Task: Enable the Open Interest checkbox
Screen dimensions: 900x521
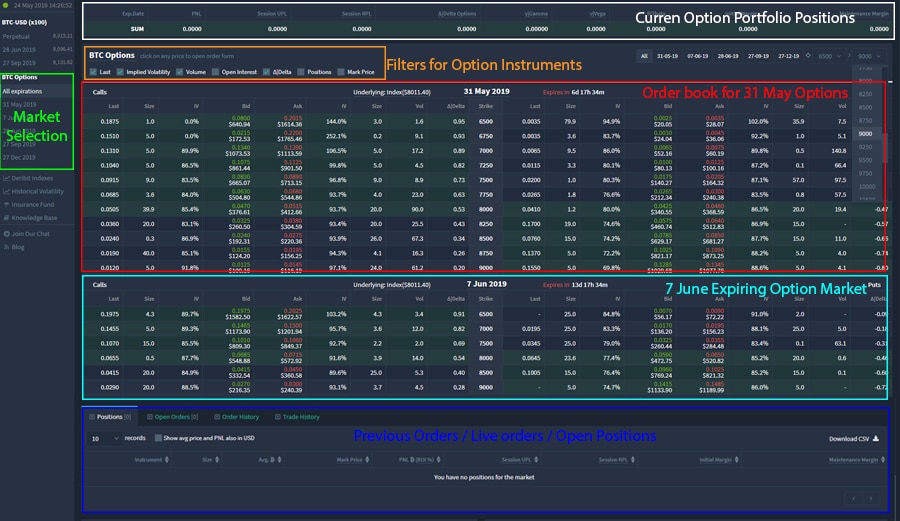Action: click(x=215, y=72)
